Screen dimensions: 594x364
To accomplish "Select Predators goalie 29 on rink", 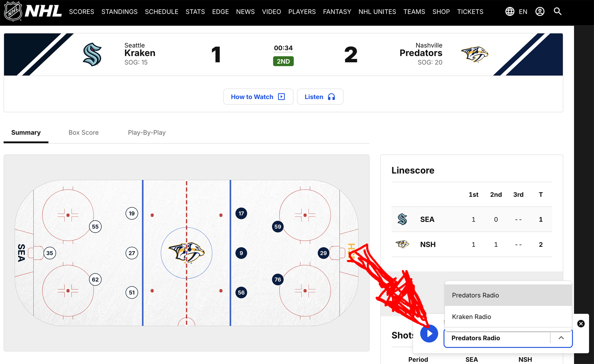I will 323,253.
